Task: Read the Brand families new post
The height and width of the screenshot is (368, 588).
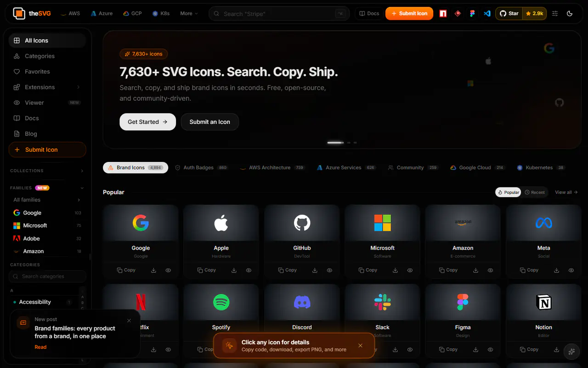Action: point(40,347)
